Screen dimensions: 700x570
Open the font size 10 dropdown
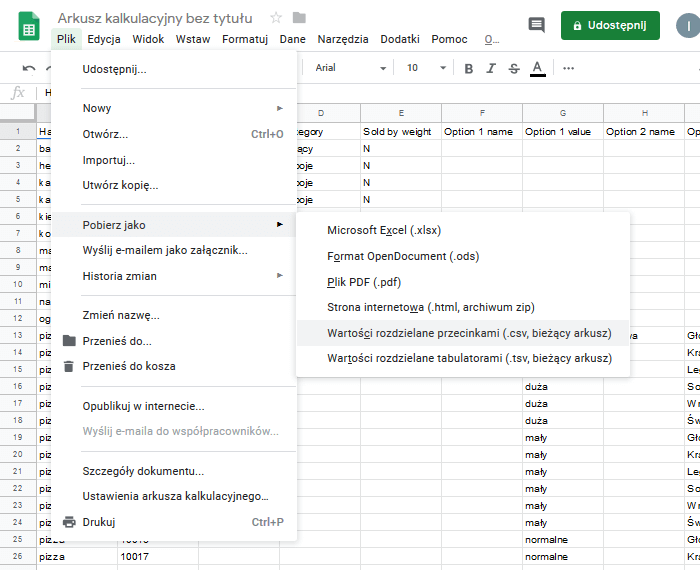426,68
